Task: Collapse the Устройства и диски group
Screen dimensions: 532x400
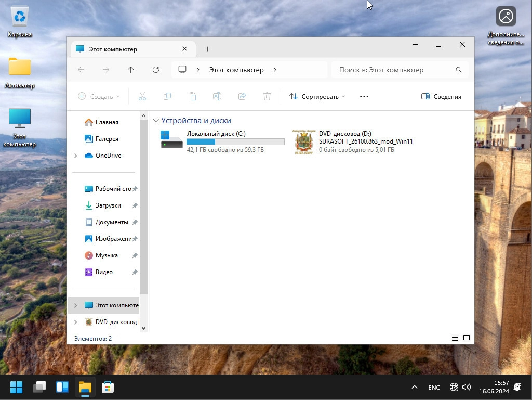Action: pos(156,121)
